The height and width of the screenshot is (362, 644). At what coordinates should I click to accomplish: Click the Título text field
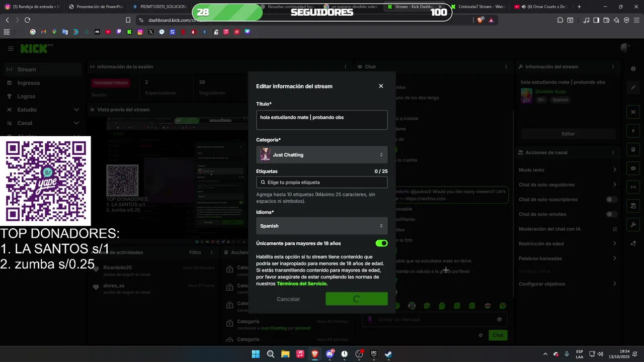tap(321, 120)
